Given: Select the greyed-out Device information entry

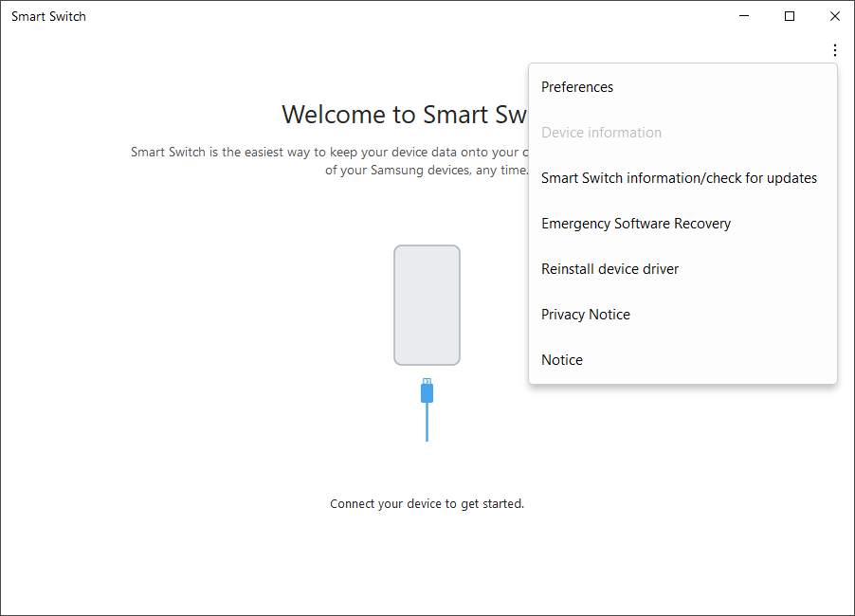Looking at the screenshot, I should (601, 133).
